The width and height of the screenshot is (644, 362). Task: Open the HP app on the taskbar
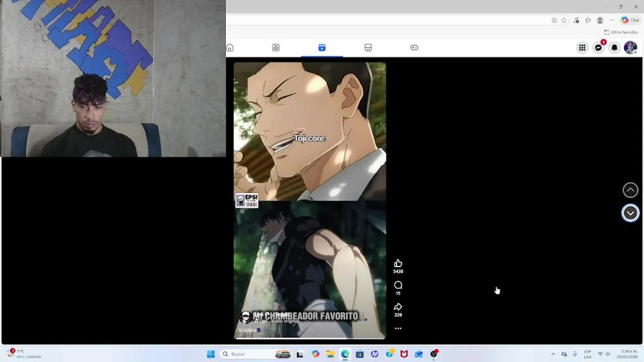374,354
